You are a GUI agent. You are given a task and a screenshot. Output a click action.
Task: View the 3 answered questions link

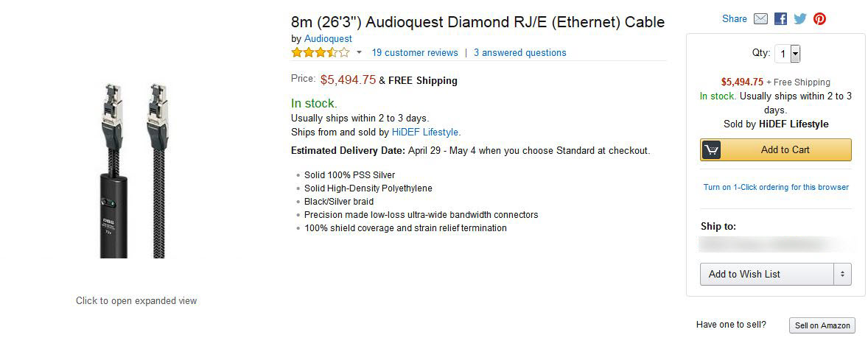point(520,52)
